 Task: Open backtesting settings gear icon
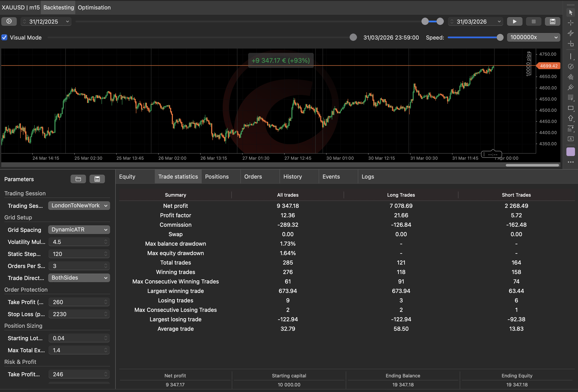[9, 21]
